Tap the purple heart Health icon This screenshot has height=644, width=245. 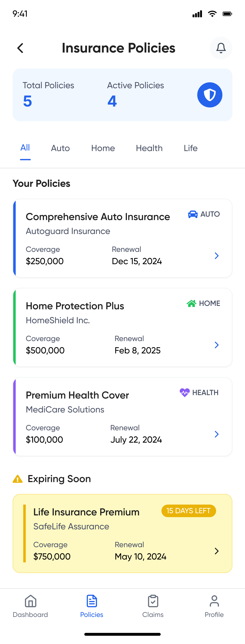[x=184, y=393]
